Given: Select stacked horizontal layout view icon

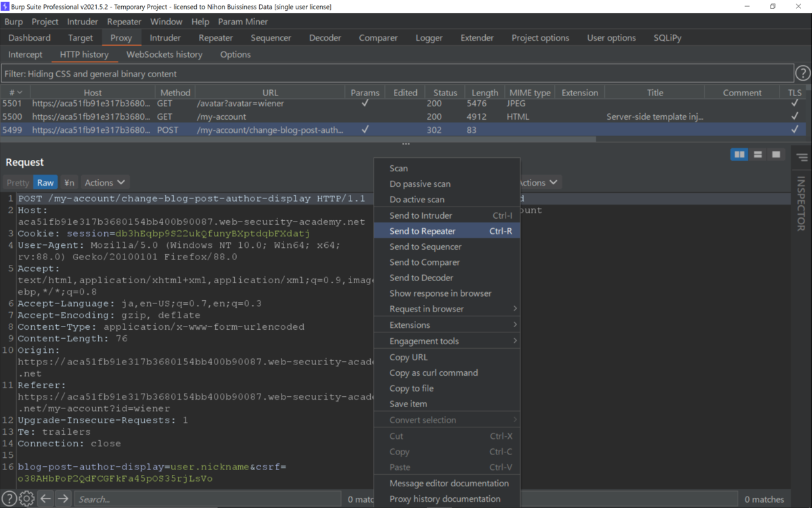Looking at the screenshot, I should click(x=758, y=155).
